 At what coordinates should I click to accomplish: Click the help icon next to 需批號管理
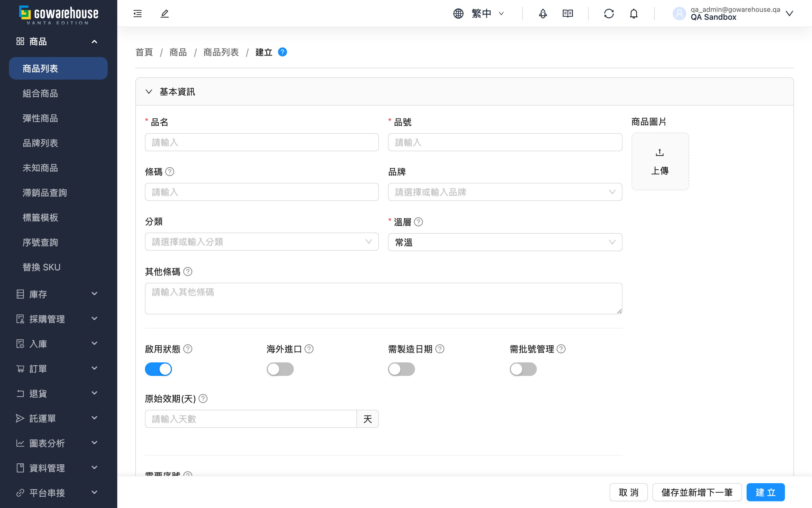(561, 349)
